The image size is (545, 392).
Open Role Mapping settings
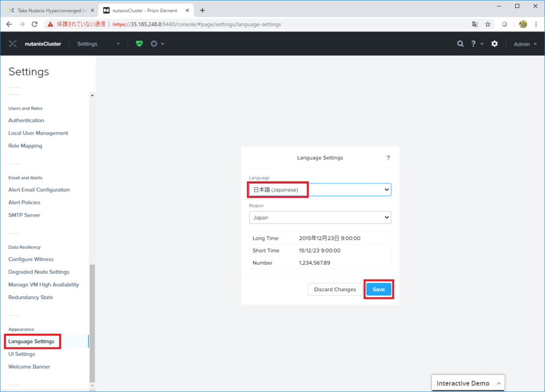click(25, 146)
